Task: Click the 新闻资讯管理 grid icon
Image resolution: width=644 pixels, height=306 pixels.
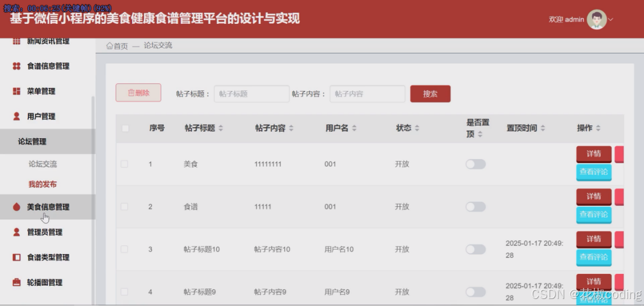Action: pyautogui.click(x=16, y=41)
